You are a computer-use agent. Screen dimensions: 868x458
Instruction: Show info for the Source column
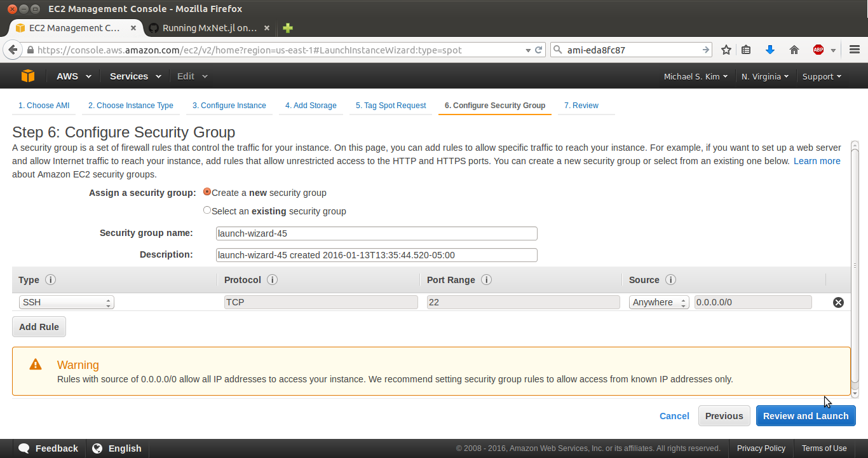(670, 280)
